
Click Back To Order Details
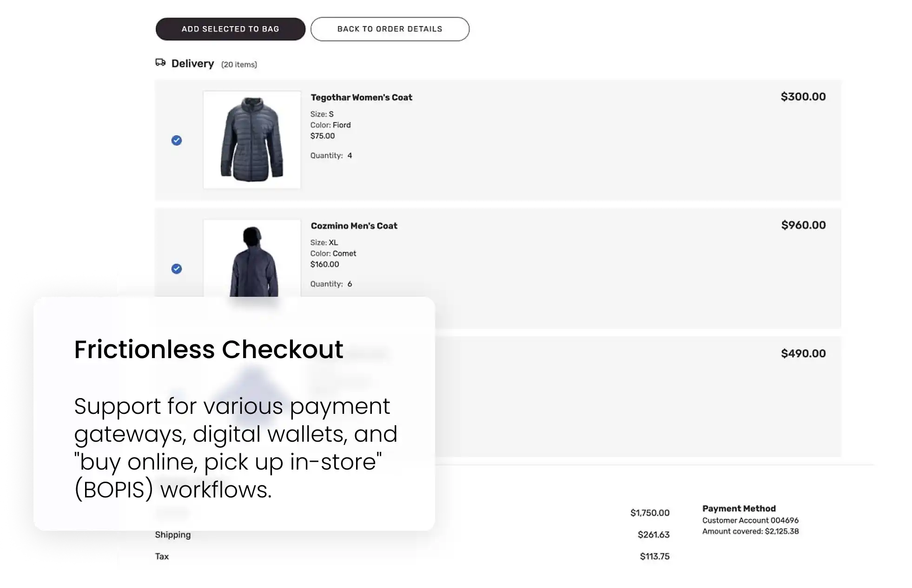pos(390,29)
